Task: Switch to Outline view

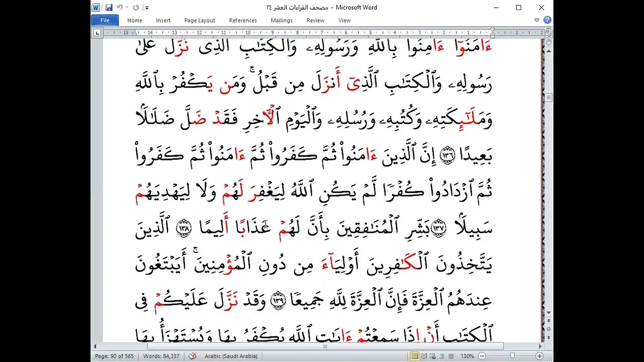Action: tap(441, 356)
